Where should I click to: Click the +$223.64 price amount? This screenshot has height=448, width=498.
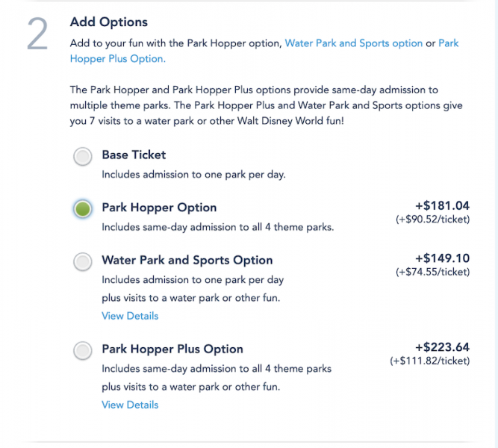point(442,347)
